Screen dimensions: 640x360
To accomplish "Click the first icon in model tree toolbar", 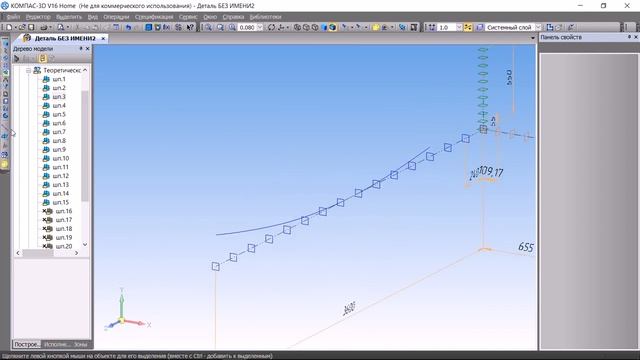I will (16, 58).
